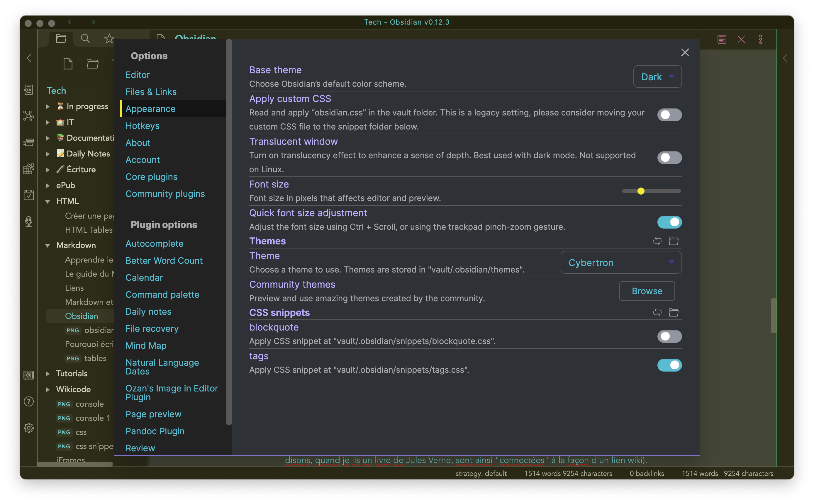Reload CSS snippets using refresh icon
Screen dimensions: 814x504
pos(657,312)
